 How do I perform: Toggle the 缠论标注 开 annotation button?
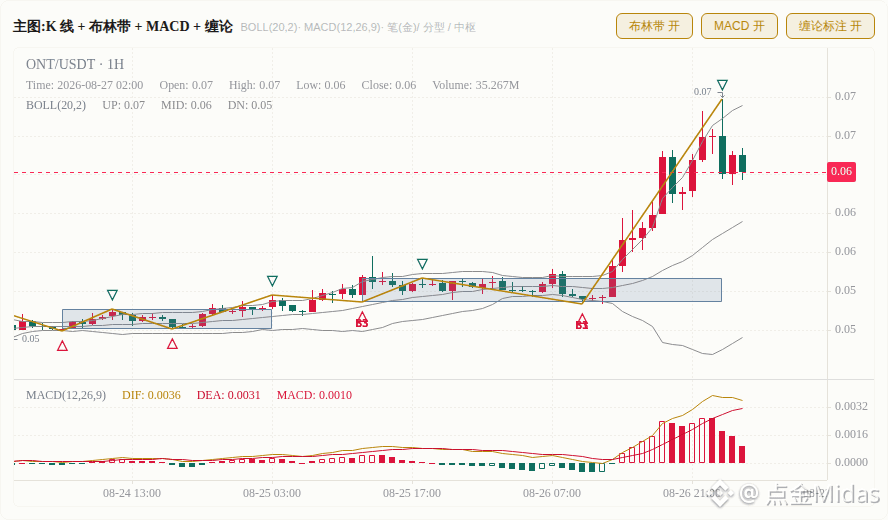[x=830, y=26]
